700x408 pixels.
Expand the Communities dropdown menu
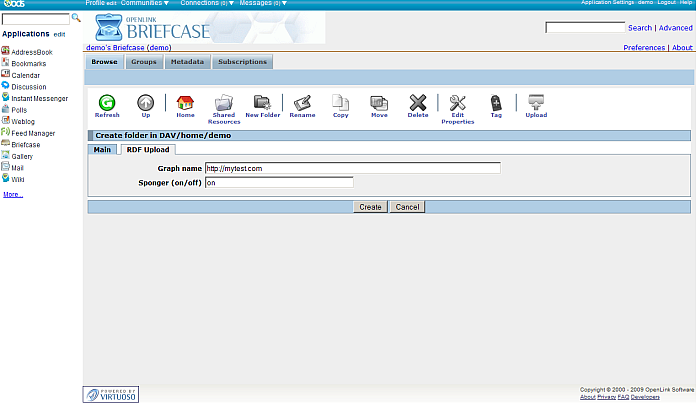point(144,4)
